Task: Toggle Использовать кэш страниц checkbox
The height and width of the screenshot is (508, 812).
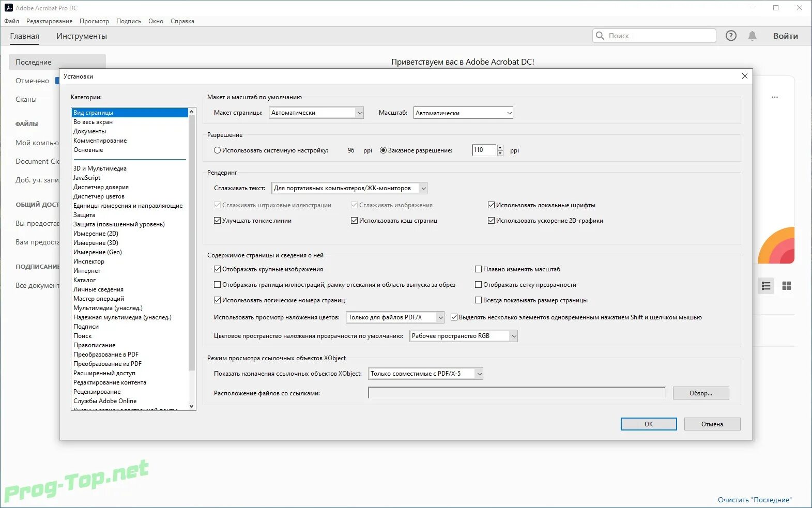Action: (x=354, y=221)
